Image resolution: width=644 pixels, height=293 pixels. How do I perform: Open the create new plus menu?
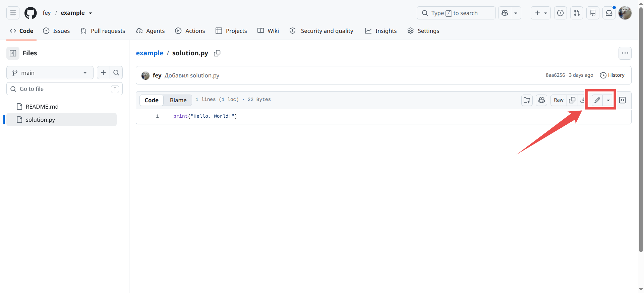(x=540, y=13)
